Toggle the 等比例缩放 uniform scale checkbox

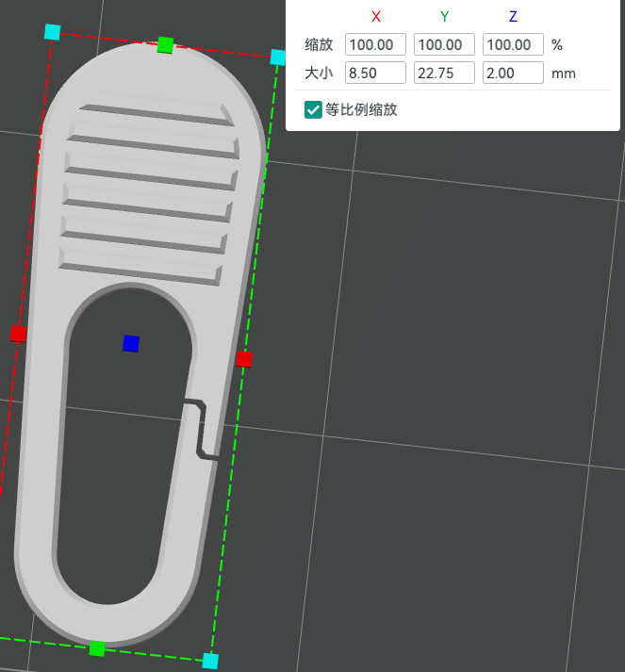[x=313, y=109]
